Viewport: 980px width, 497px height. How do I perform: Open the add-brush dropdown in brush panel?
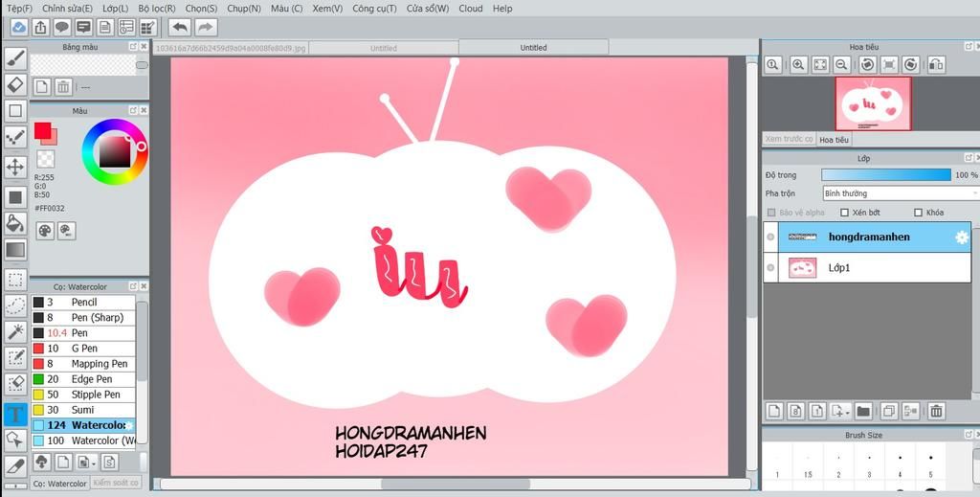pos(94,463)
